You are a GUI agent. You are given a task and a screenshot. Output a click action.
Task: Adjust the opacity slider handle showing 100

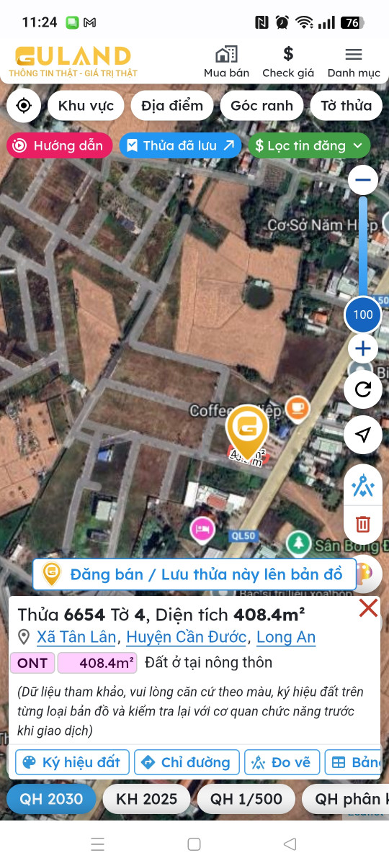tap(363, 315)
